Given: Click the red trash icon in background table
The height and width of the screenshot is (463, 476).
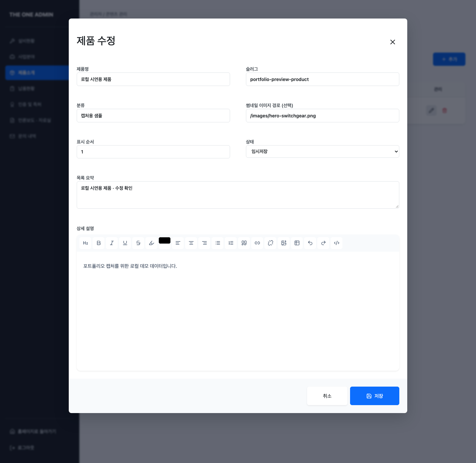Looking at the screenshot, I should [x=445, y=110].
